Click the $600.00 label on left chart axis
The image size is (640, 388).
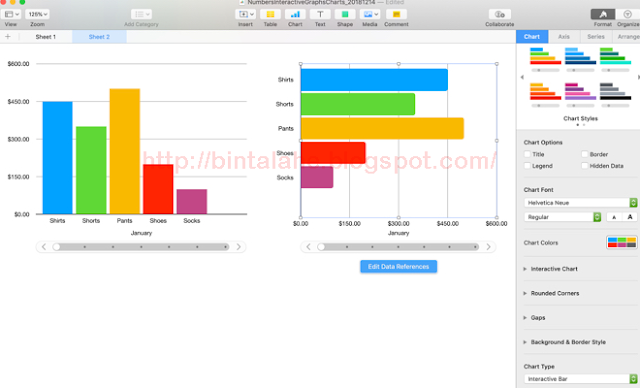18,64
